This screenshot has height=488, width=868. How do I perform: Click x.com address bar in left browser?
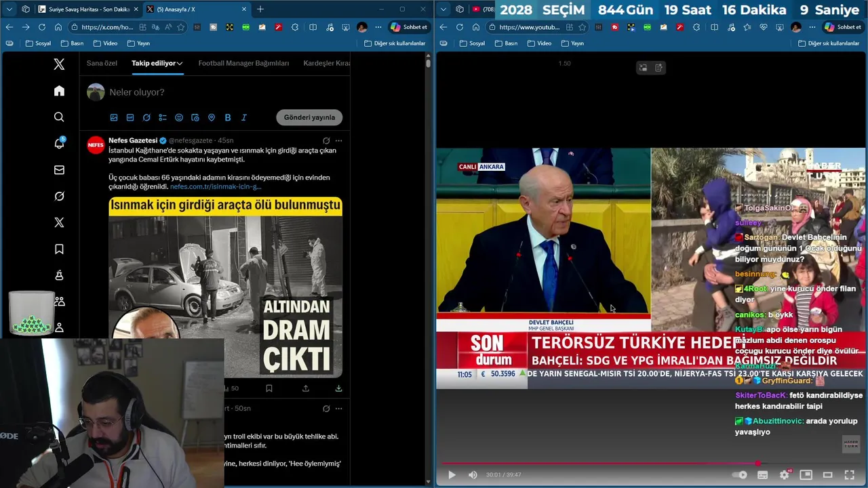[107, 27]
